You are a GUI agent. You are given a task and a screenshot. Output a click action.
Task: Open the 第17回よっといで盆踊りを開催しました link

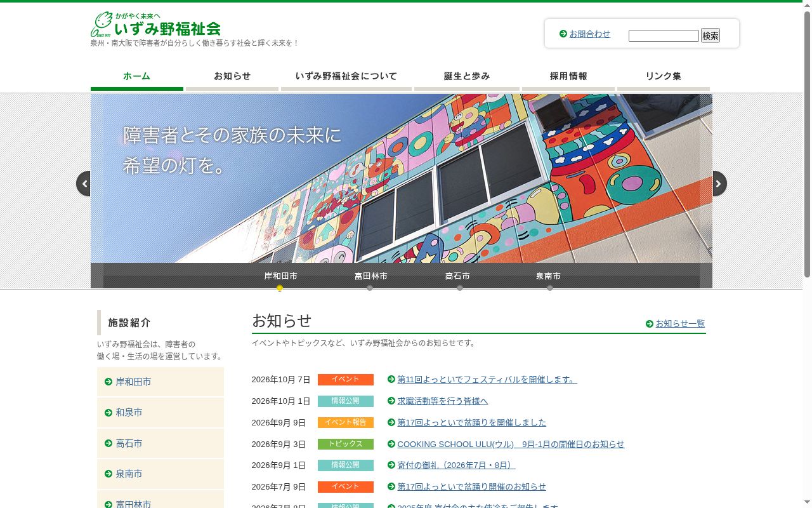click(x=472, y=423)
